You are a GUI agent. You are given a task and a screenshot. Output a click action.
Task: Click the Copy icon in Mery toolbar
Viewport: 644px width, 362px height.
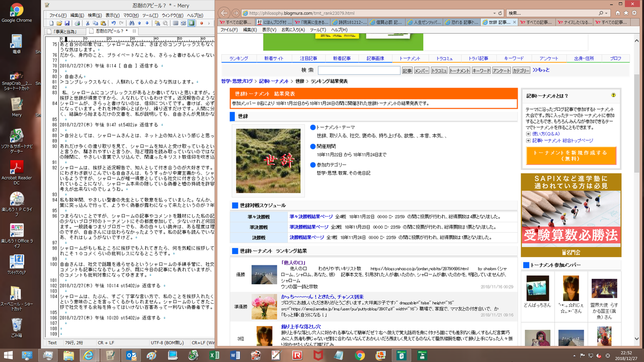(96, 23)
